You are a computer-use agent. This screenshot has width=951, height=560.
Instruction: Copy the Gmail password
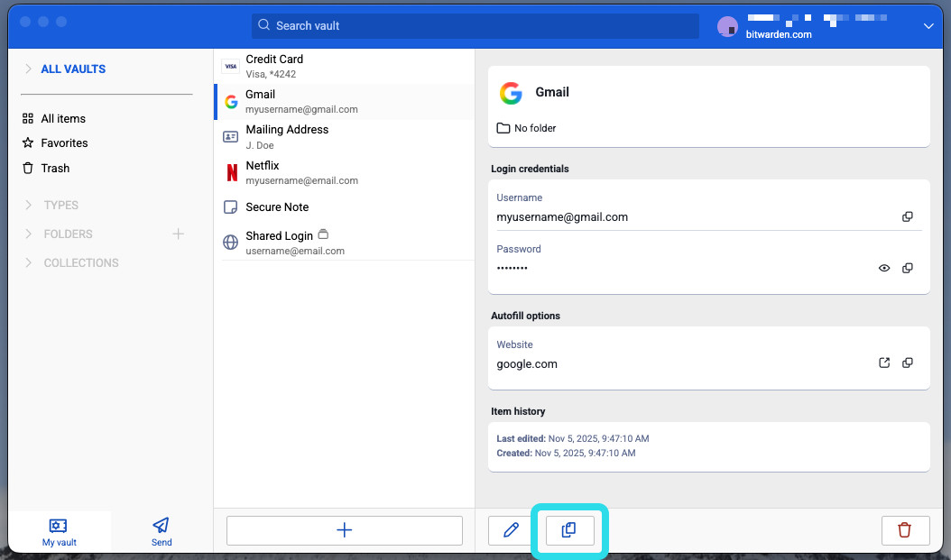(908, 269)
